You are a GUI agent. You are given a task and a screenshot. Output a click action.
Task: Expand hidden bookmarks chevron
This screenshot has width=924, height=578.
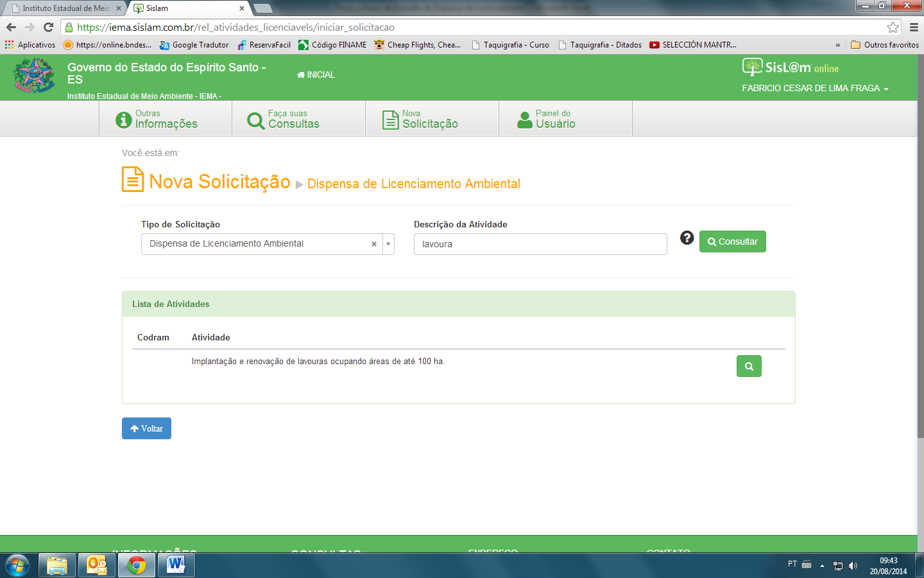click(837, 45)
